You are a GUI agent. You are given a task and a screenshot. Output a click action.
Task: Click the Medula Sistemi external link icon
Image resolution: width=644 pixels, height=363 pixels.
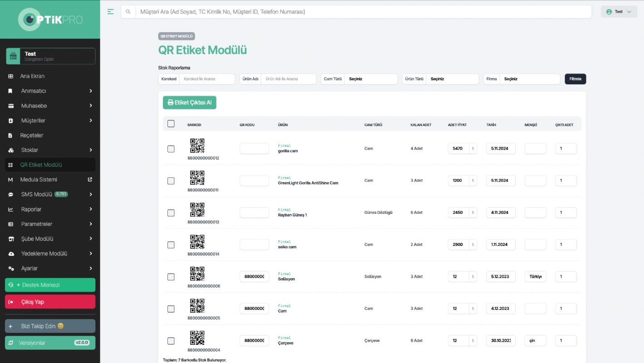pyautogui.click(x=90, y=180)
